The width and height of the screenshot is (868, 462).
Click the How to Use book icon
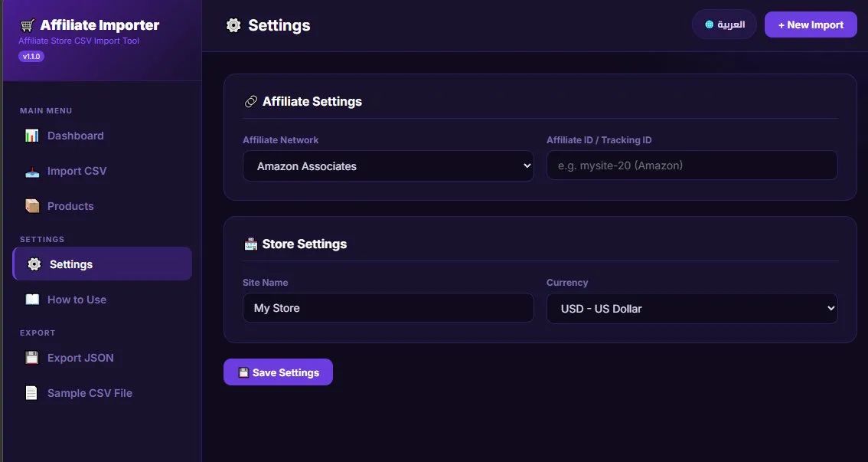tap(31, 300)
